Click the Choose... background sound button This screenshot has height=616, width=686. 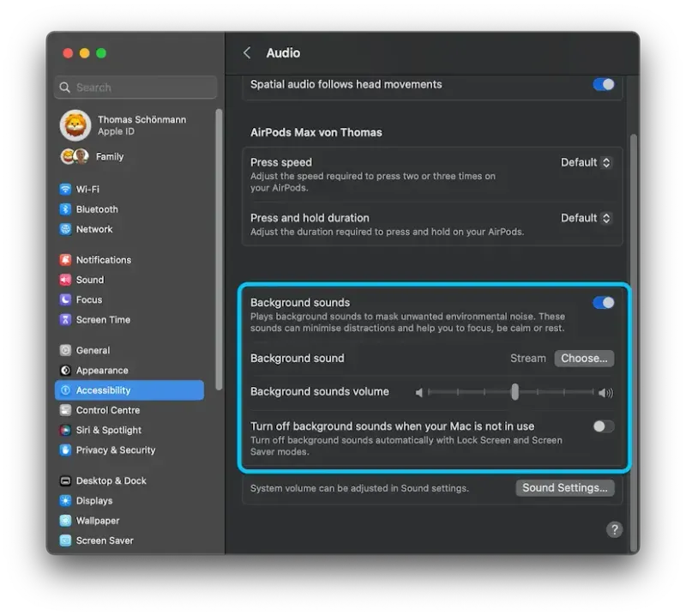pos(584,358)
